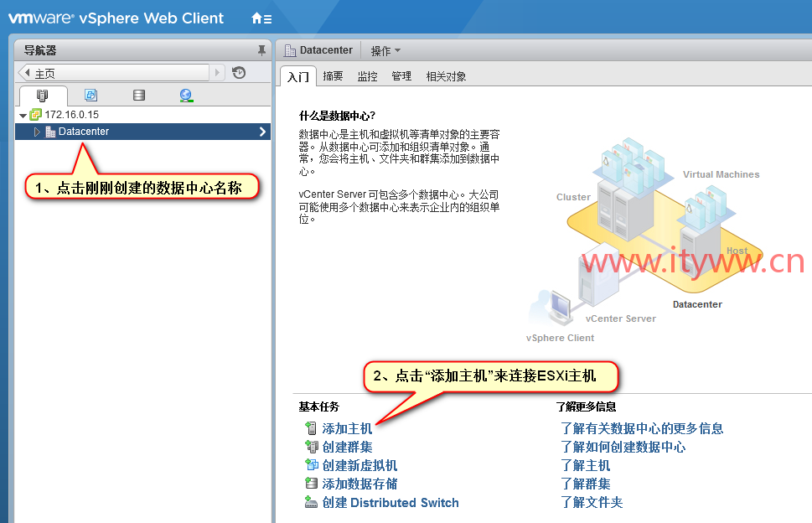Click the 添加数据存储 link
812x523 pixels.
[359, 484]
